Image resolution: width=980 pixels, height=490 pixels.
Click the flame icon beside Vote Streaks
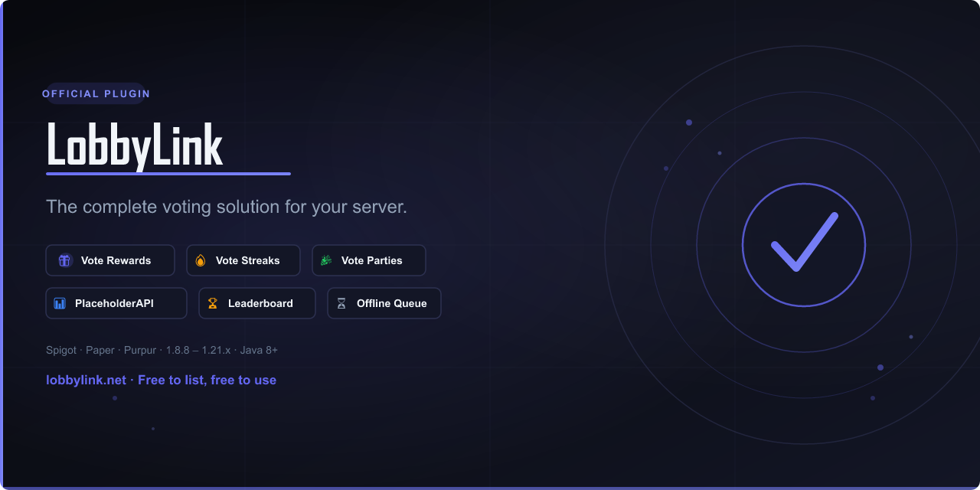pyautogui.click(x=201, y=260)
